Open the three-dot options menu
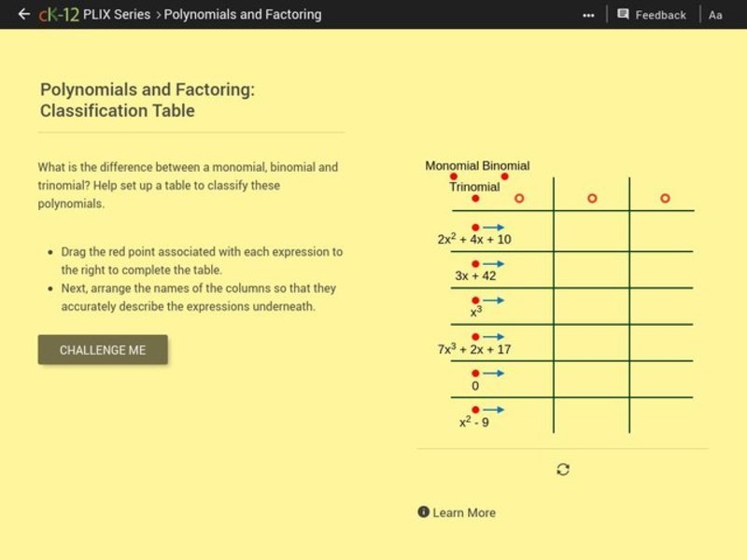The image size is (747, 560). pyautogui.click(x=589, y=14)
